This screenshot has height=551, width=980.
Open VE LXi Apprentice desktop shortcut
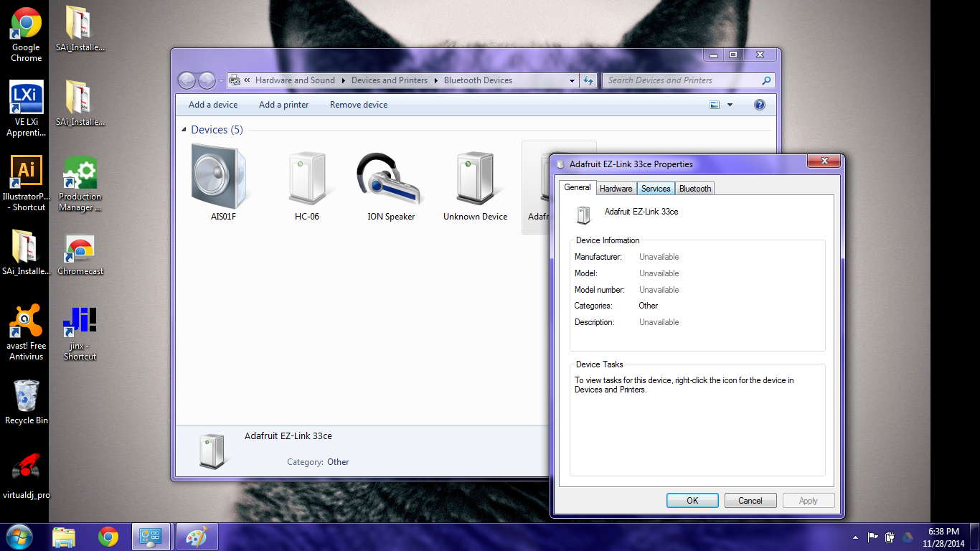click(x=26, y=109)
